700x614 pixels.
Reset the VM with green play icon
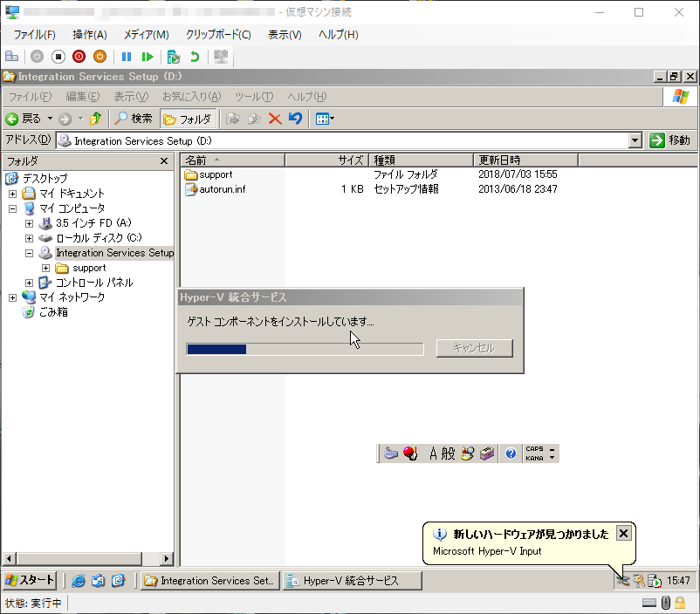(x=148, y=57)
